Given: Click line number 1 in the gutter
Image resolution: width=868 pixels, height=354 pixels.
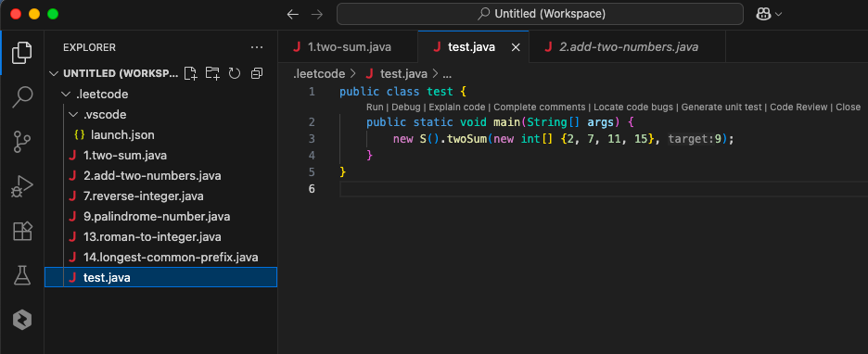Looking at the screenshot, I should click(x=312, y=92).
